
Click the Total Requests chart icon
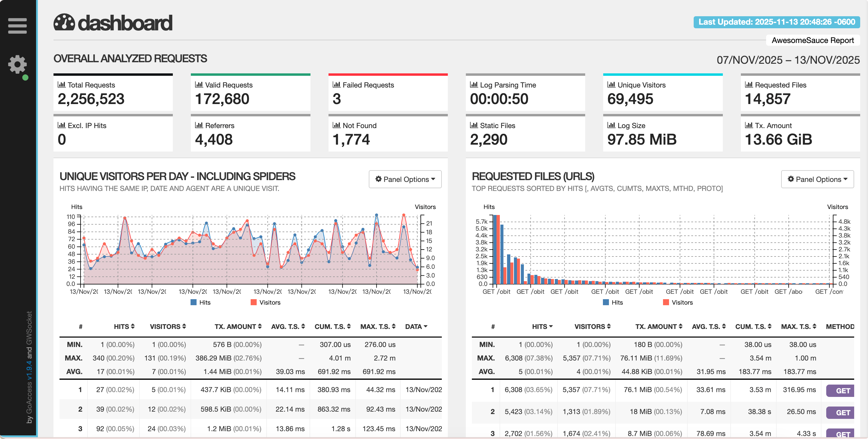(61, 84)
